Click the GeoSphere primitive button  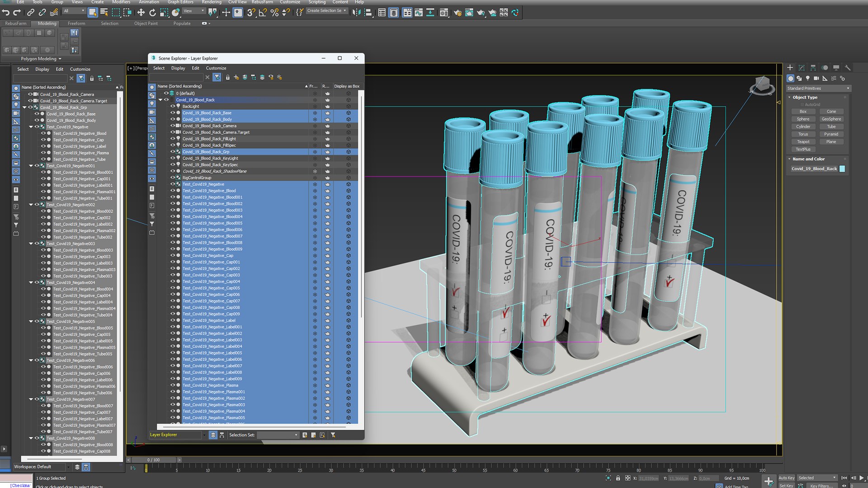[831, 119]
